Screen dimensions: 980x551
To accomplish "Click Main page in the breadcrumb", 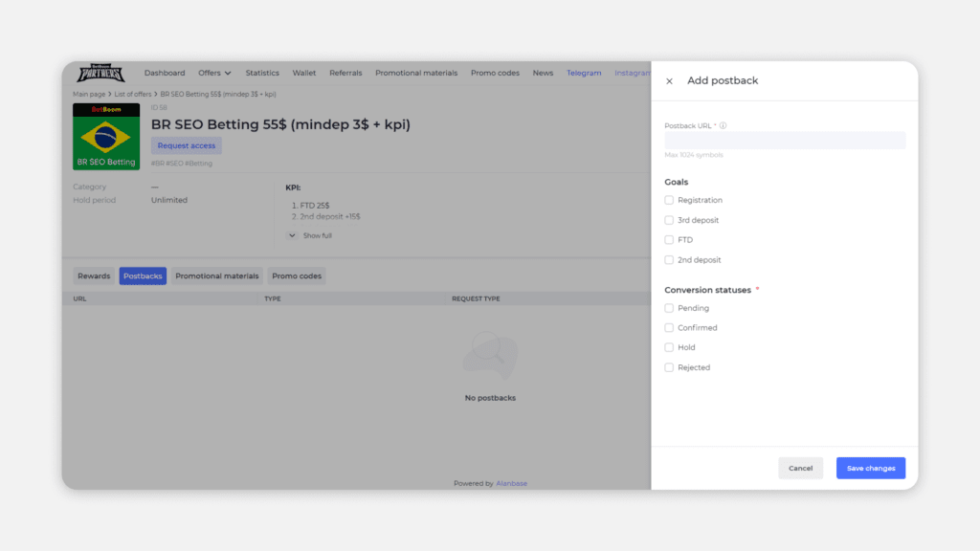I will pyautogui.click(x=89, y=95).
